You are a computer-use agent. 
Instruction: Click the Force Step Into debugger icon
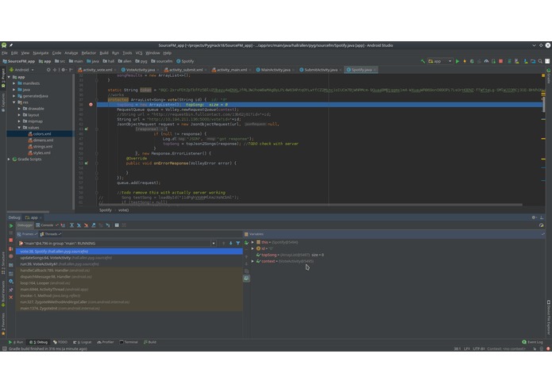(x=87, y=225)
